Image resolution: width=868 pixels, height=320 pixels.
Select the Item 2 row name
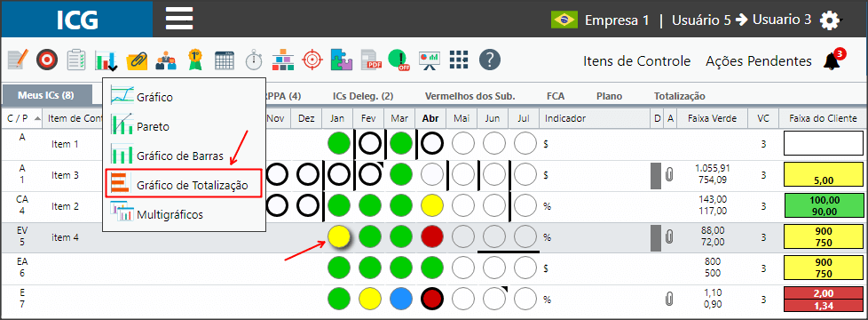(x=66, y=206)
